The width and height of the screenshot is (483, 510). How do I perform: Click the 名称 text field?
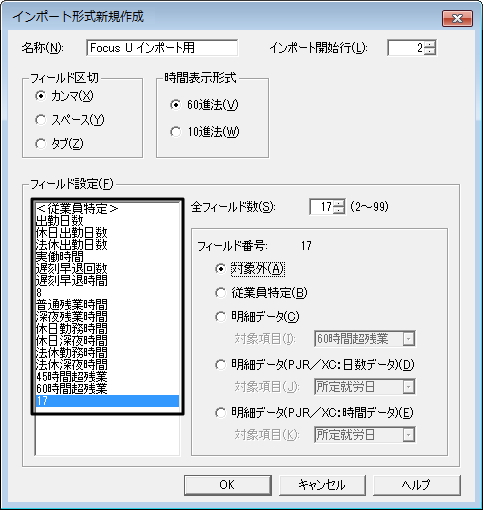(162, 48)
